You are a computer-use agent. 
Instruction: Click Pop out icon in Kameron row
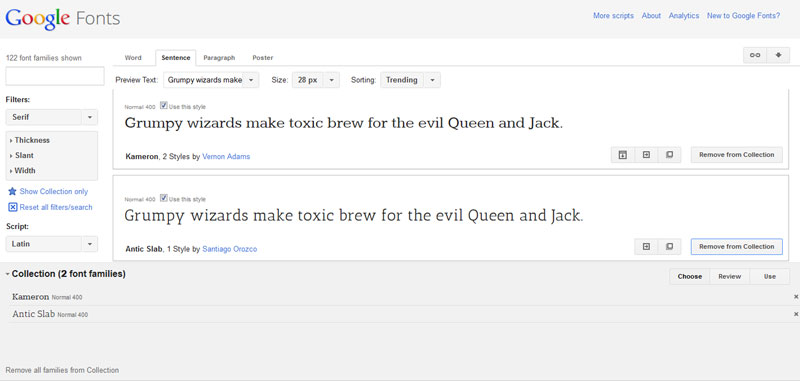pyautogui.click(x=669, y=155)
